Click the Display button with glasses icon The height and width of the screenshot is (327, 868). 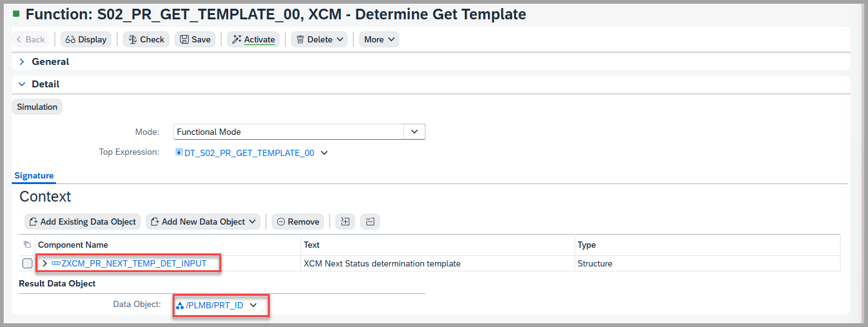86,39
